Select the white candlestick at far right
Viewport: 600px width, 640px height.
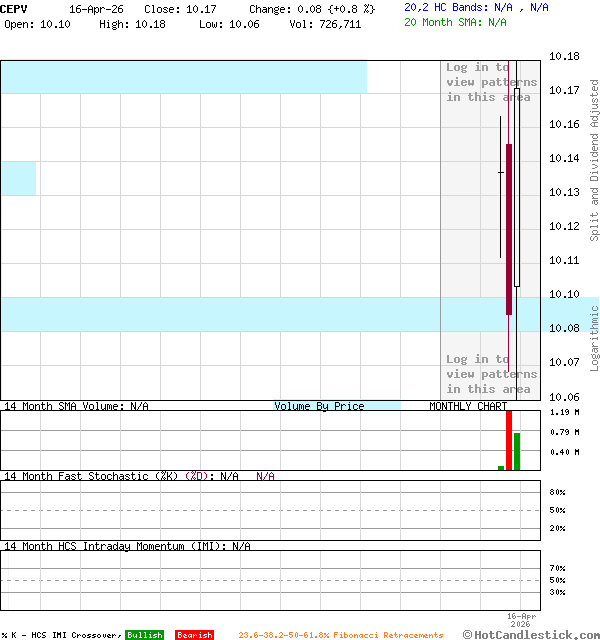(517, 187)
